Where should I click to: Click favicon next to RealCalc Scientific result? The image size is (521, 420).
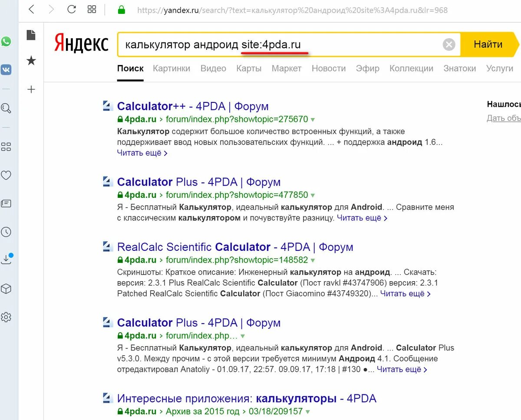[108, 246]
